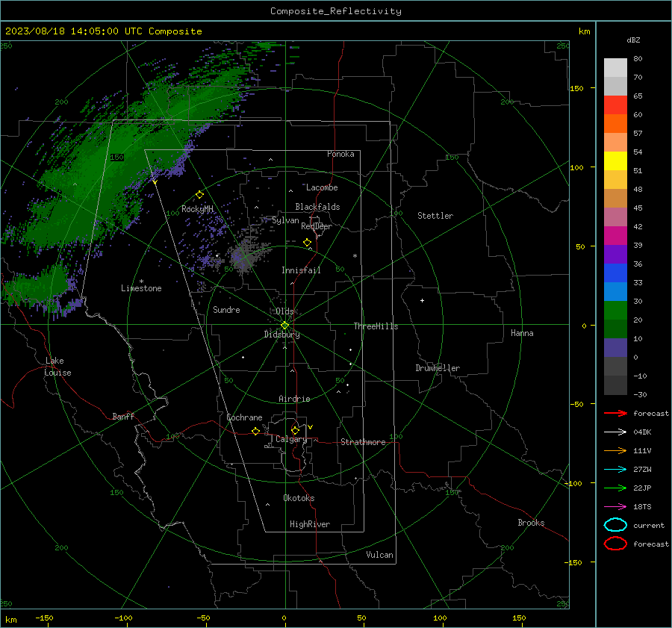This screenshot has width=672, height=628.
Task: Click the yellow diamond at radar center Didsbury
Action: pos(285,326)
